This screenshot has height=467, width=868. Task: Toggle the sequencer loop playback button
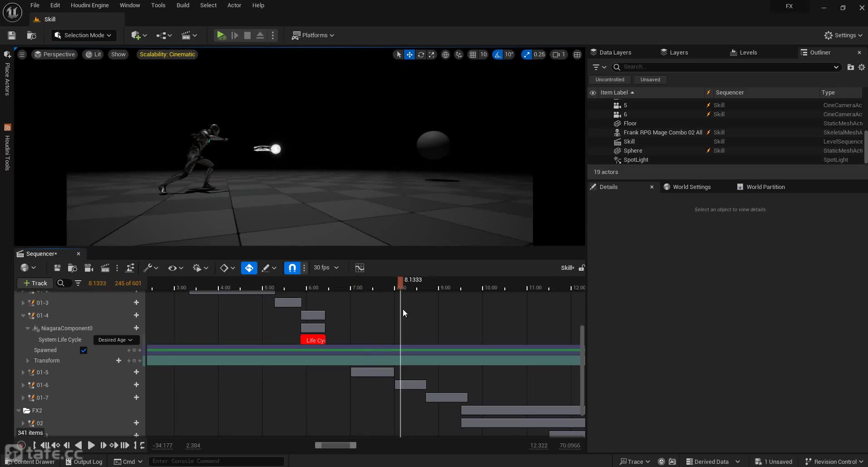(142, 446)
